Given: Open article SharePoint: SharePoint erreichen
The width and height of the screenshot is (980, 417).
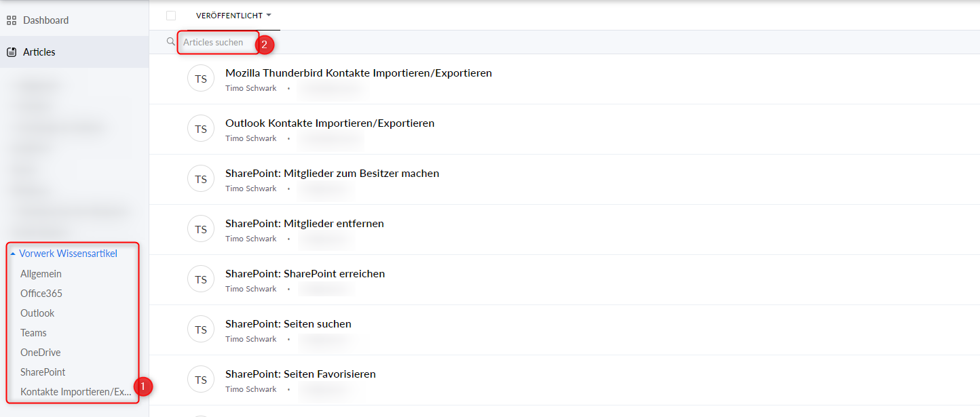Looking at the screenshot, I should tap(305, 274).
